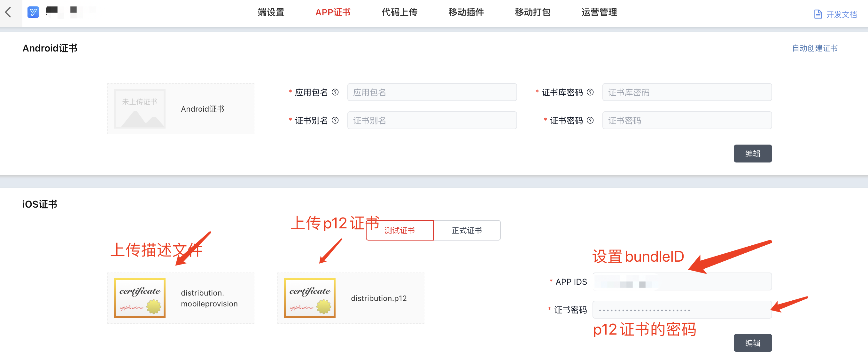The image size is (868, 364).
Task: Click the 自动创建证书 link
Action: (815, 48)
